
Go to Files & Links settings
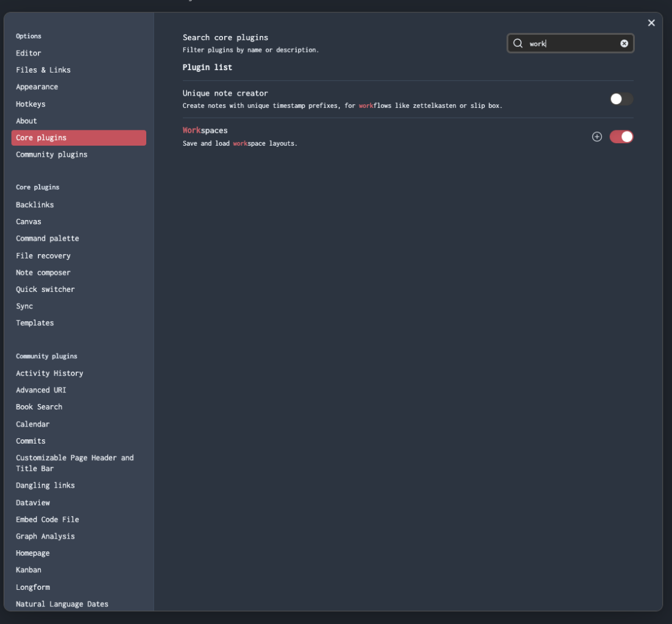(43, 70)
